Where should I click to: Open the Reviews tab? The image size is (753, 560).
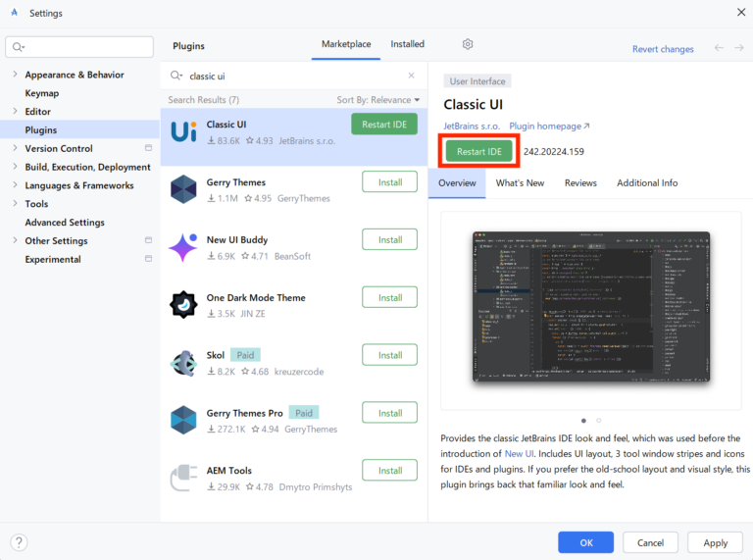(580, 183)
